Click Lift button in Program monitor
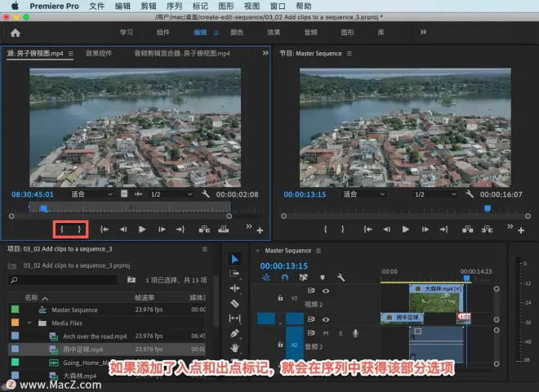This screenshot has width=539, height=392. point(467,229)
